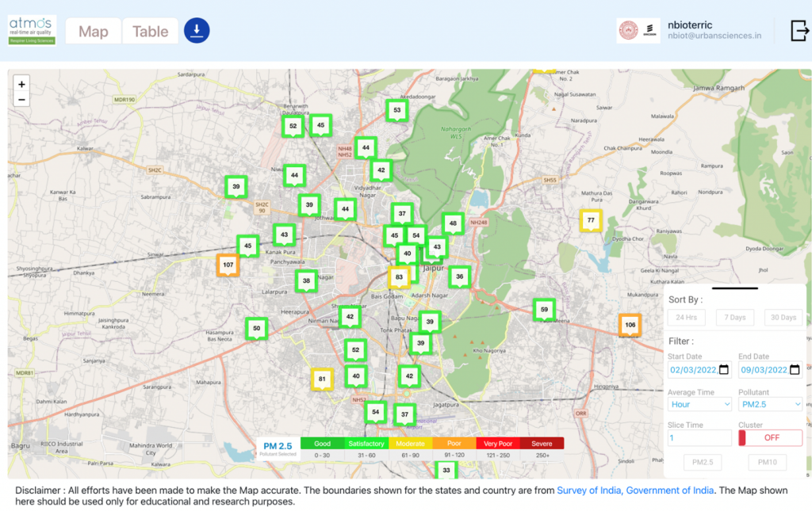
Task: Click the yellow 77 sensor marker
Action: (x=591, y=220)
